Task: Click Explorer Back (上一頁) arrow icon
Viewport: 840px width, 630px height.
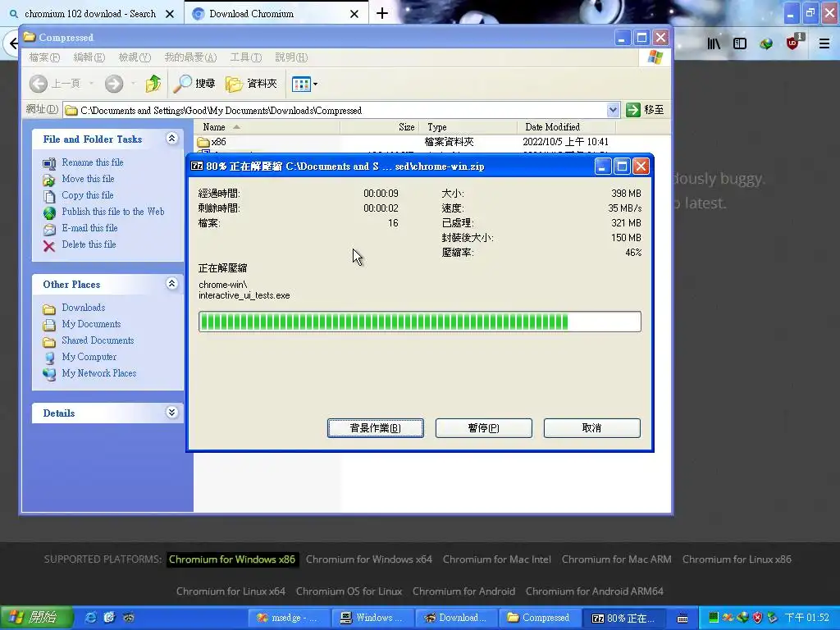Action: (38, 84)
